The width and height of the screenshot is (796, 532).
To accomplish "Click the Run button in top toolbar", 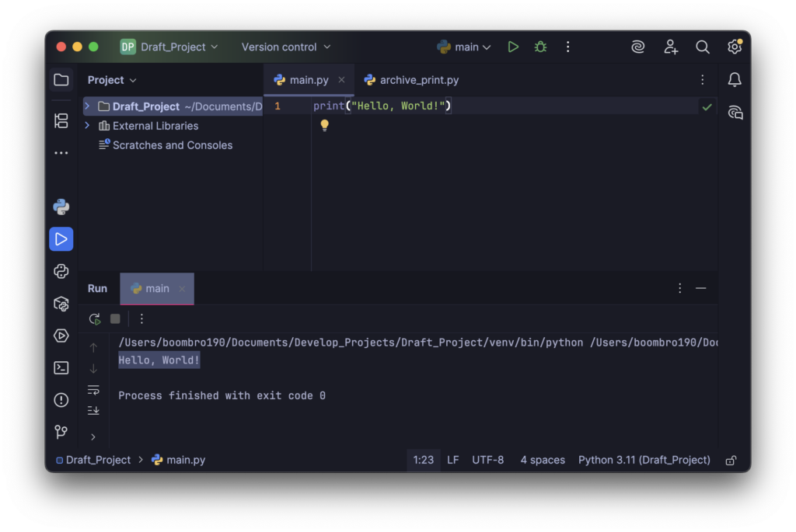I will point(513,47).
